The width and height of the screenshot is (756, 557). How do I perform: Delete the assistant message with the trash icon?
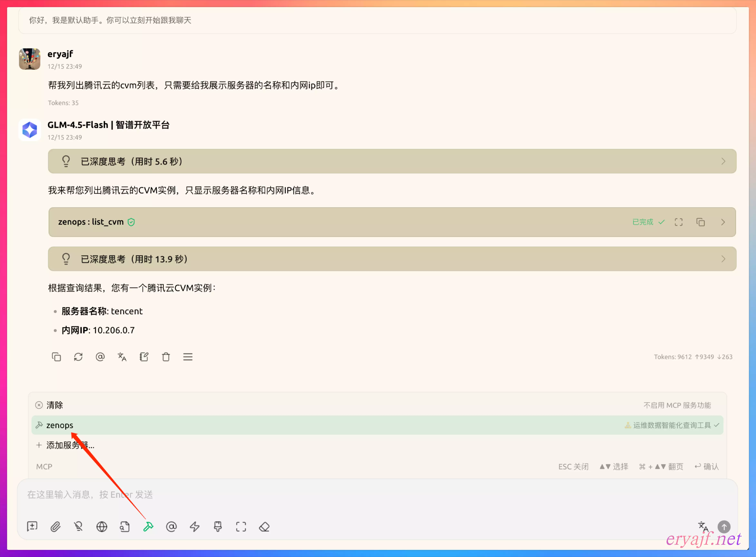(166, 357)
